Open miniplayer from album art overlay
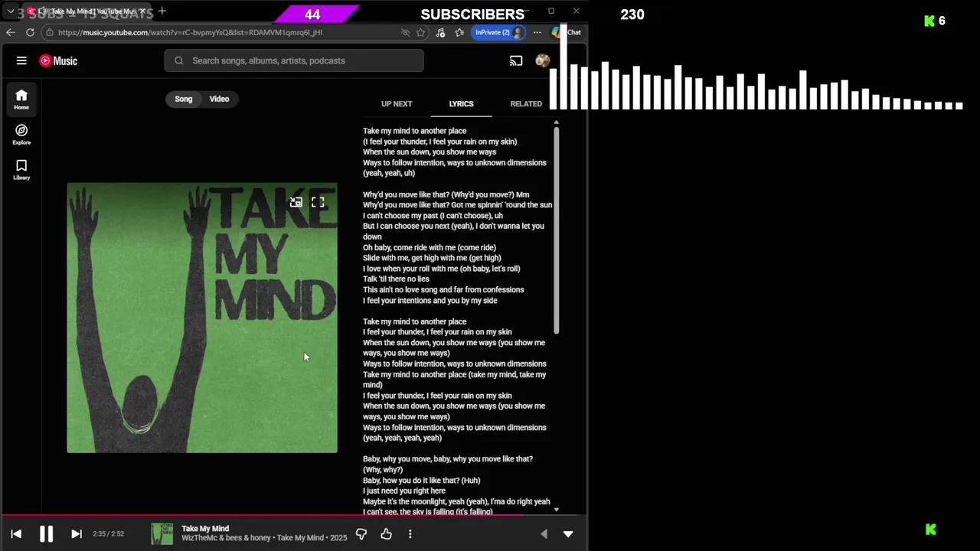 (x=296, y=202)
